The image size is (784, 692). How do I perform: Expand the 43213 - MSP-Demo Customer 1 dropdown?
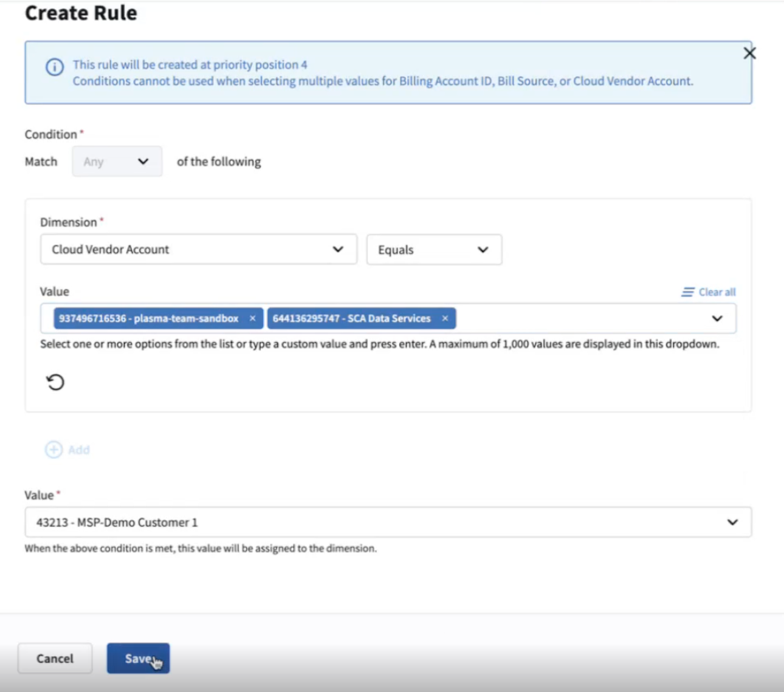732,522
